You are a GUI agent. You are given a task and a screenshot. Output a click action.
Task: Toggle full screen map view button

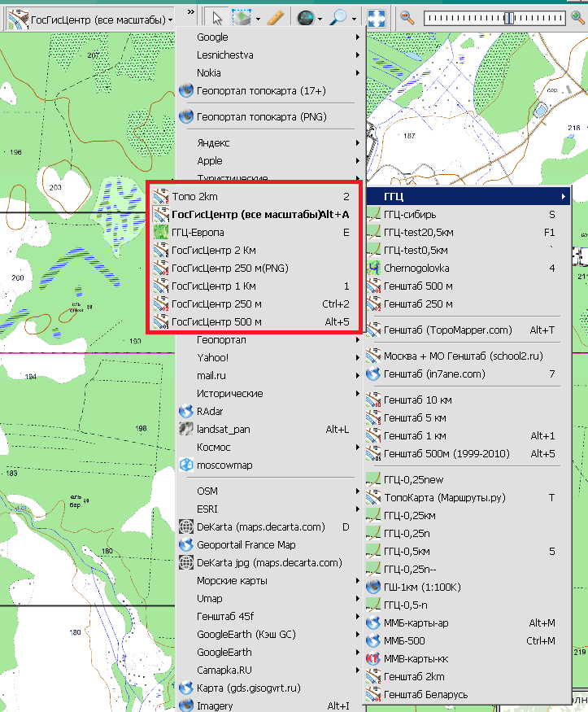(x=376, y=17)
